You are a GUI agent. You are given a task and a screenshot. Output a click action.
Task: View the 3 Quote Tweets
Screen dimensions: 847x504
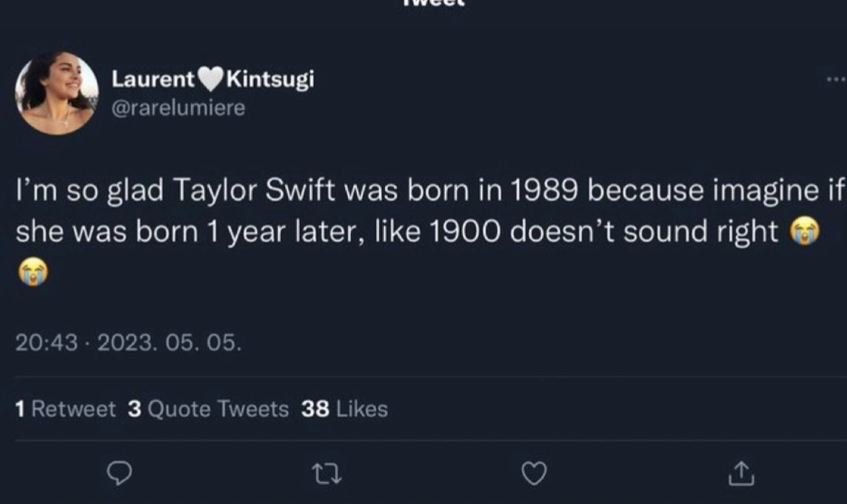[209, 409]
